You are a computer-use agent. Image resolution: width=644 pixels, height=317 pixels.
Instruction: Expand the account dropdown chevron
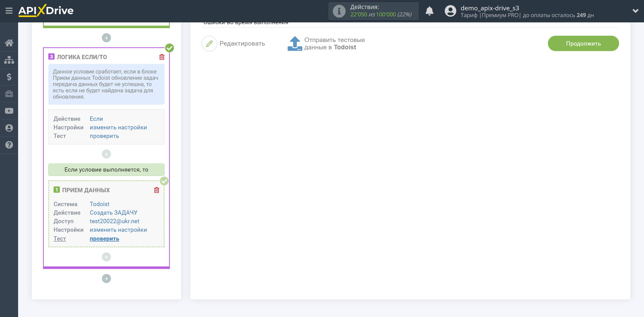635,11
